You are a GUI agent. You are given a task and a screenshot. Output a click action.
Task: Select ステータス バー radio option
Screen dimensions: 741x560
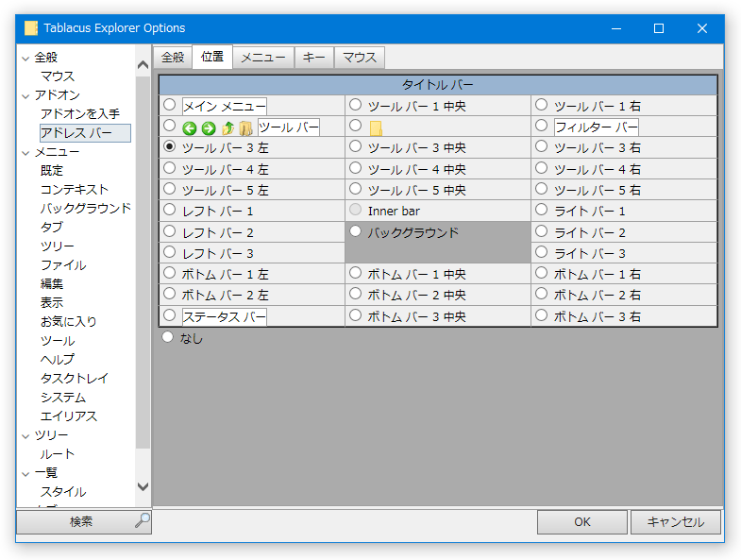pyautogui.click(x=169, y=315)
